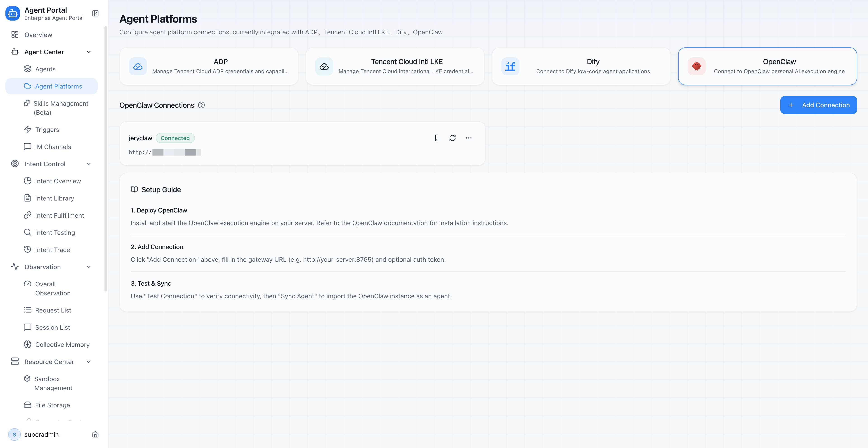
Task: Collapse the Agent Center section
Action: (89, 52)
